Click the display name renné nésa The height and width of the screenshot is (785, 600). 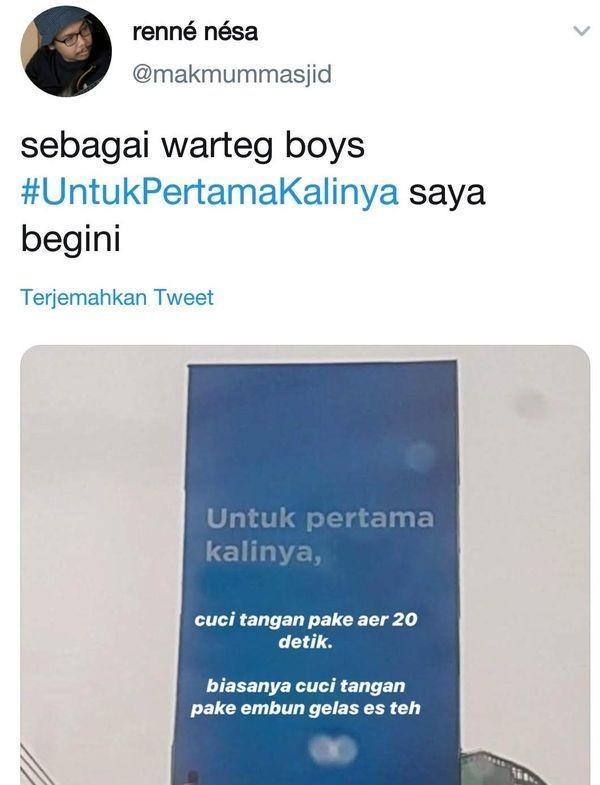[x=195, y=32]
